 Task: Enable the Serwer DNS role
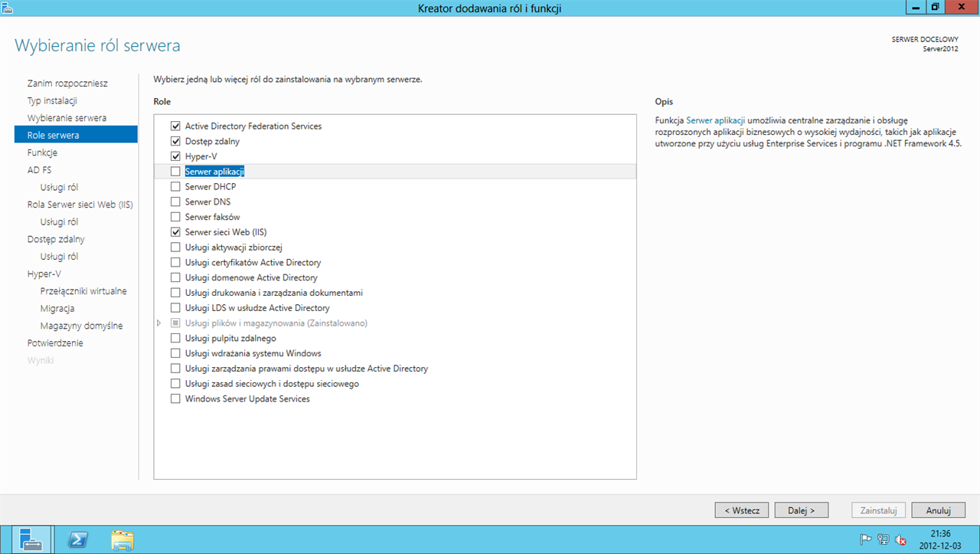point(175,202)
